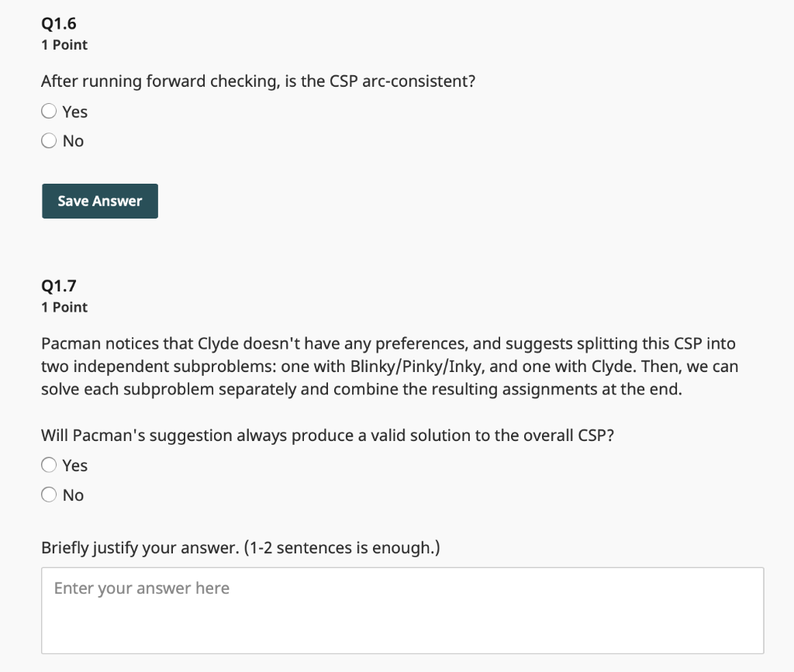
Task: Click the paragraph starting 'Pacman notices that Clyde'
Action: (388, 366)
